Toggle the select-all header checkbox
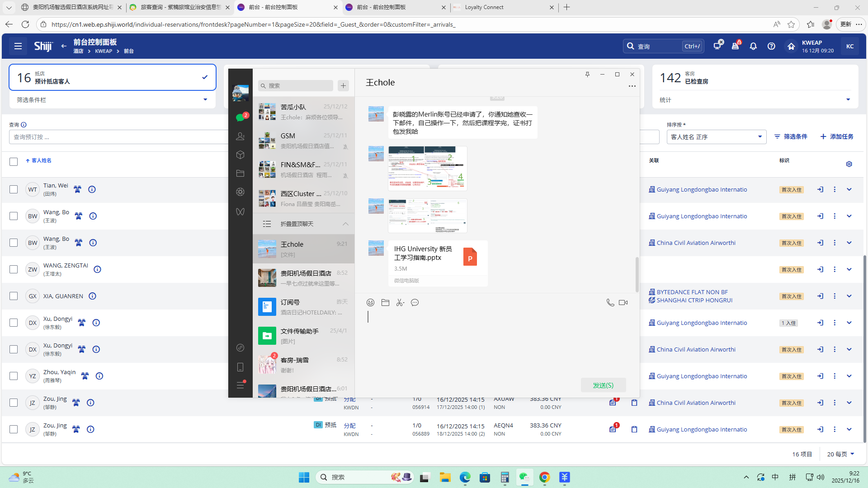Image resolution: width=868 pixels, height=488 pixels. (x=14, y=162)
